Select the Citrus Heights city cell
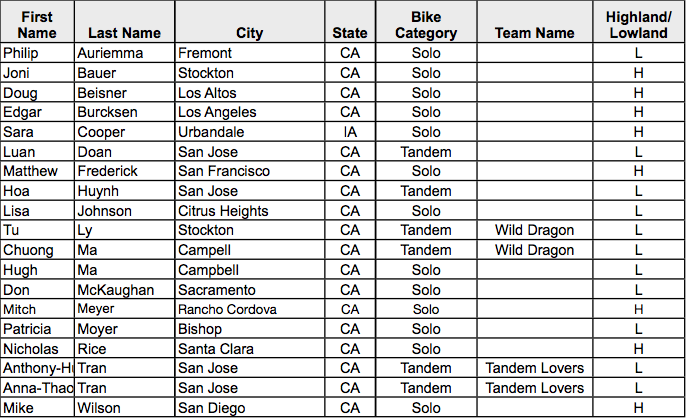 (249, 211)
